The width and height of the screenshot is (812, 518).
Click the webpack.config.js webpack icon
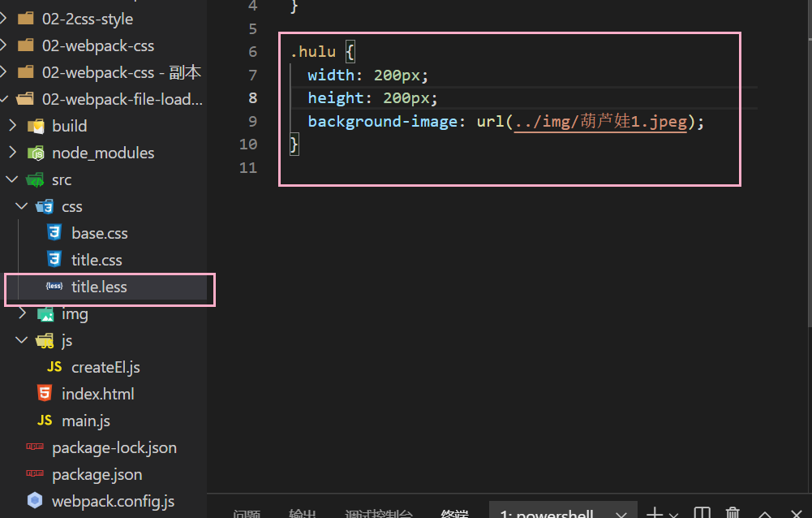pos(35,500)
